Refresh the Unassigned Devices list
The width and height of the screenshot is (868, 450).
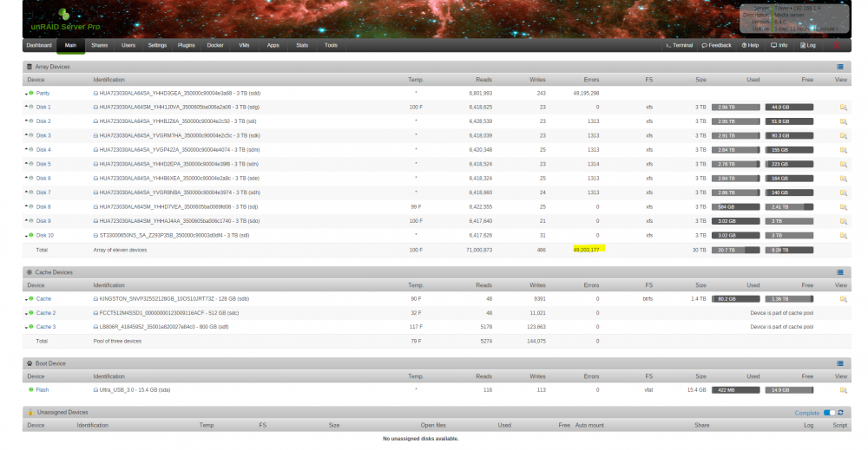click(x=841, y=413)
